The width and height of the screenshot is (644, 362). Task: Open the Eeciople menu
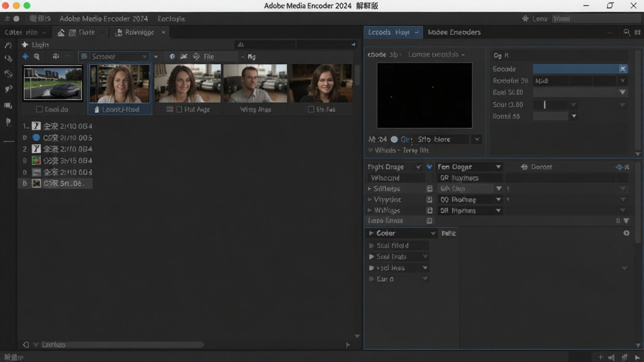[171, 18]
